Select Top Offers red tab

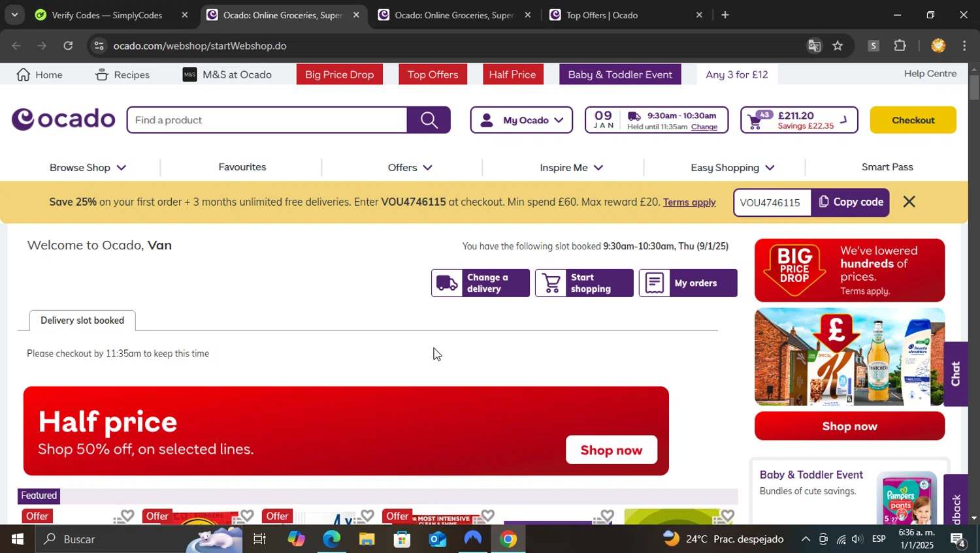click(x=433, y=74)
